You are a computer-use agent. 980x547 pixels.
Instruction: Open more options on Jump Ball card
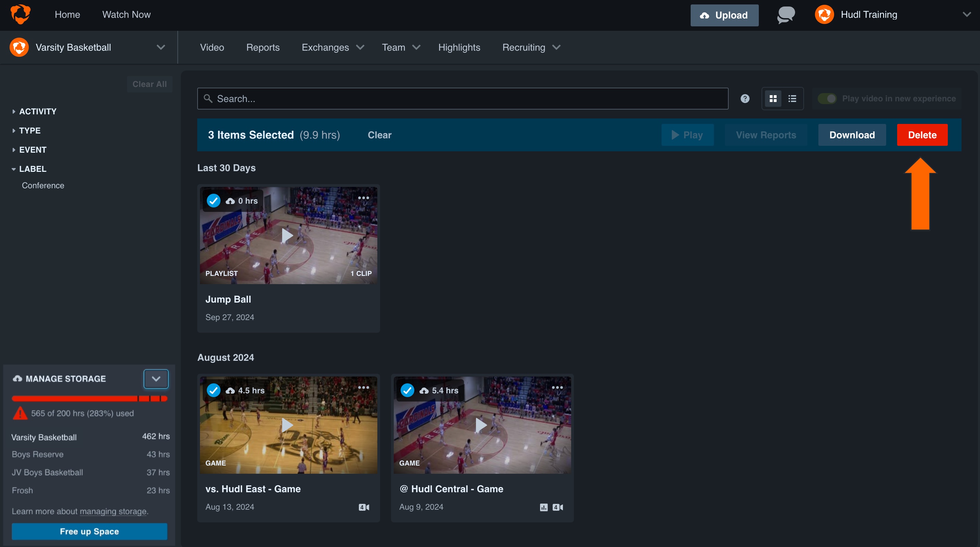[363, 198]
